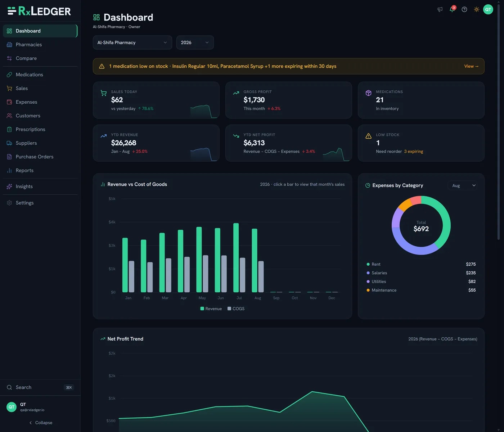
Task: Click the Net Profit Trend arrow icon
Action: click(103, 339)
